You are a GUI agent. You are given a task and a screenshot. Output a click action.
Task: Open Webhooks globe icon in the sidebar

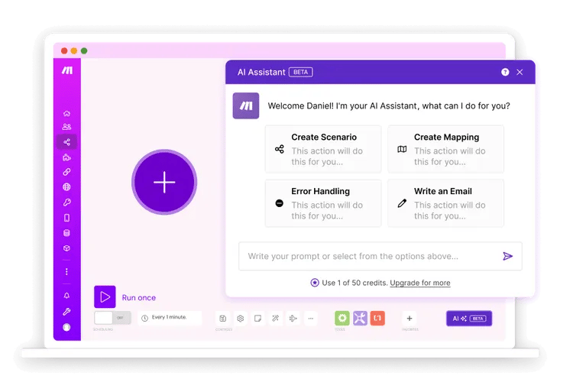pos(66,187)
